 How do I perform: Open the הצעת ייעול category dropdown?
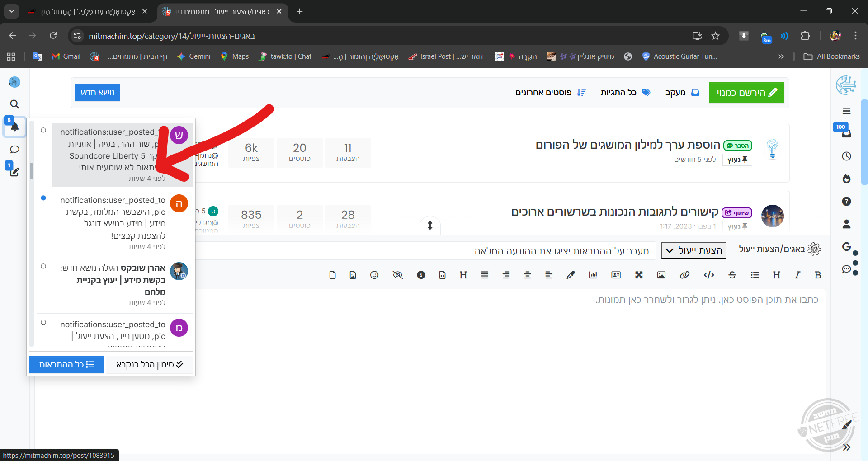[x=693, y=250]
